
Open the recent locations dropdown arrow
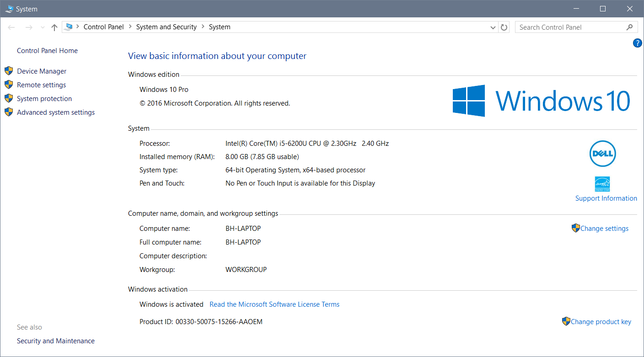coord(43,27)
